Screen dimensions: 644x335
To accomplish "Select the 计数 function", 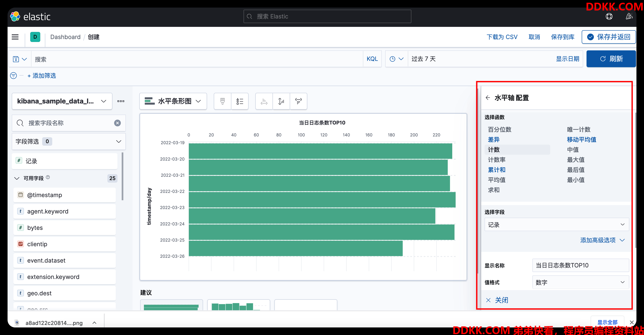I will tap(517, 150).
